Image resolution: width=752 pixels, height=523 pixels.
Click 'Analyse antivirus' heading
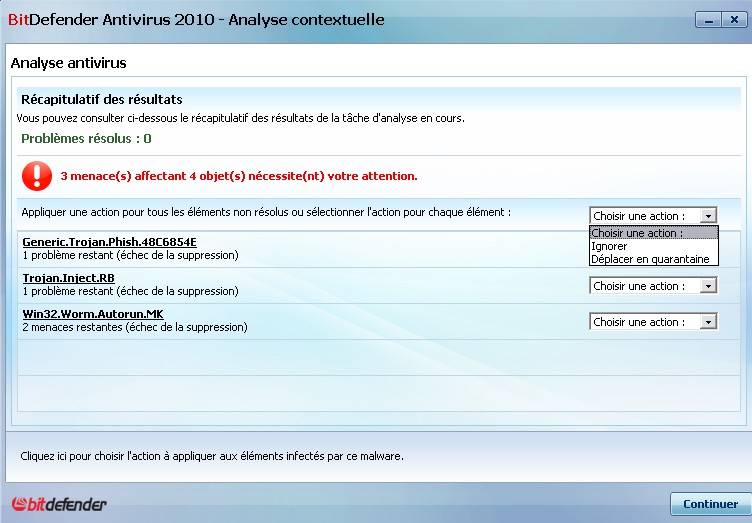(69, 63)
